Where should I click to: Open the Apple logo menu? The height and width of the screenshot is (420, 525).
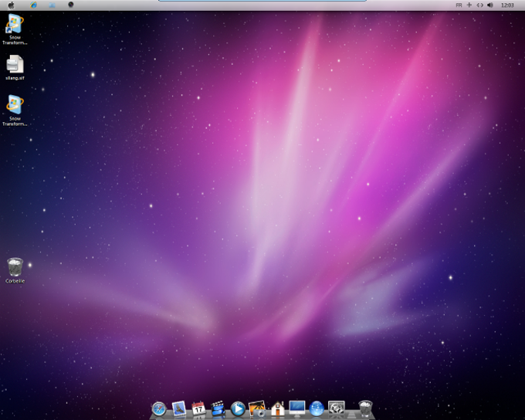[11, 5]
